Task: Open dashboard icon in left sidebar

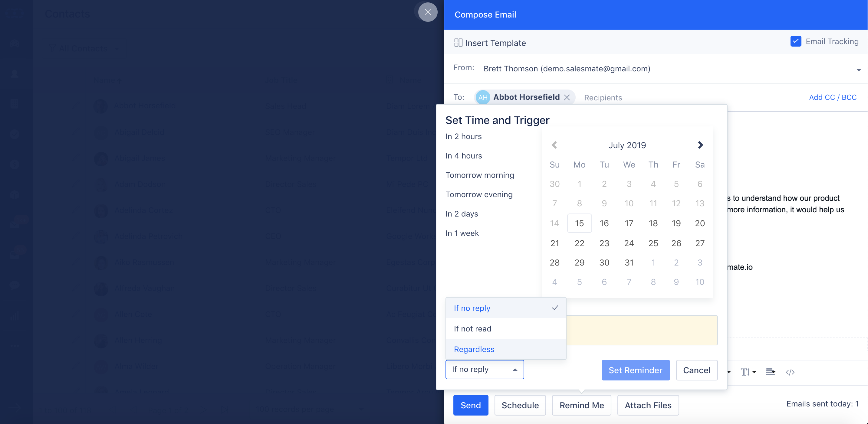Action: click(15, 44)
